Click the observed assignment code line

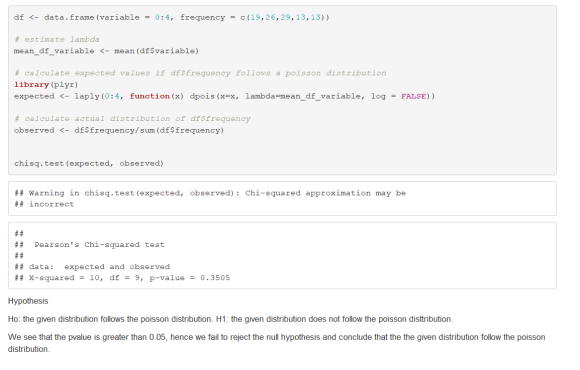coord(119,130)
